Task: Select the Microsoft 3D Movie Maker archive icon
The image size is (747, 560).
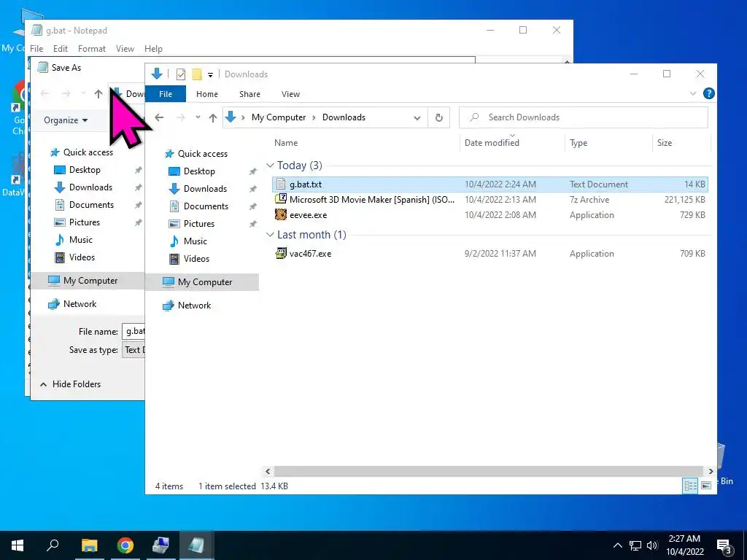Action: [281, 199]
